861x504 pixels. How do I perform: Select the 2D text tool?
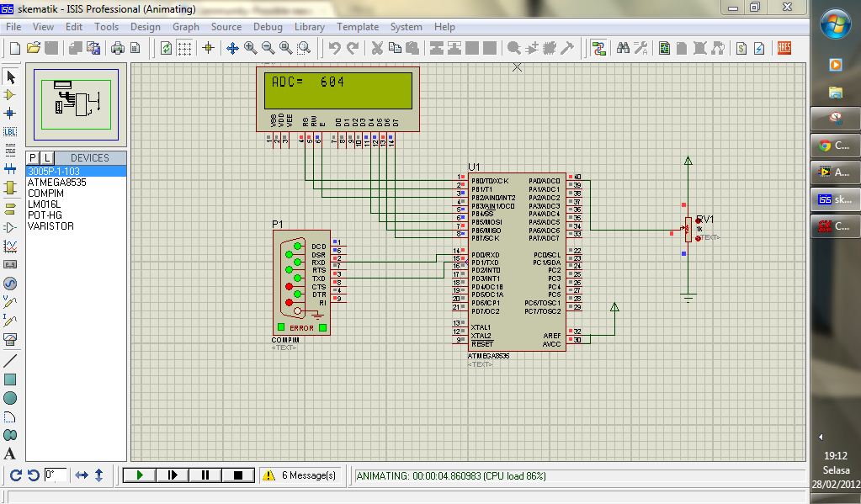click(10, 454)
